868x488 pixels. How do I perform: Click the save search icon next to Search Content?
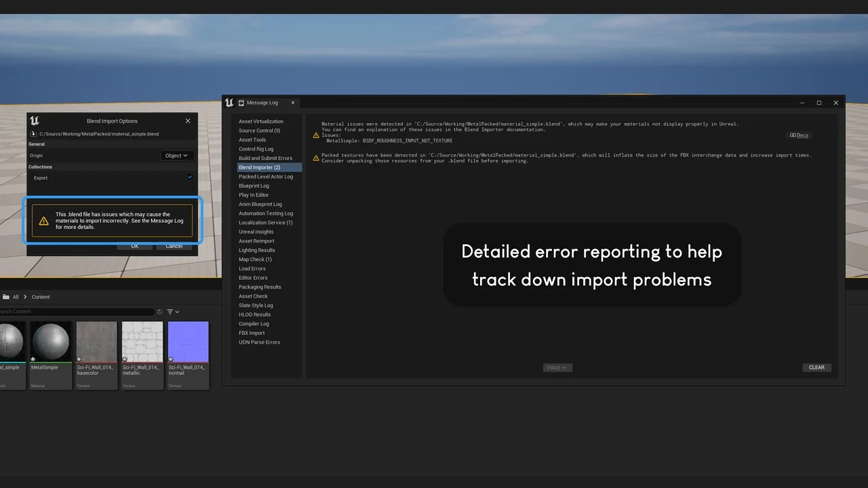tap(160, 312)
